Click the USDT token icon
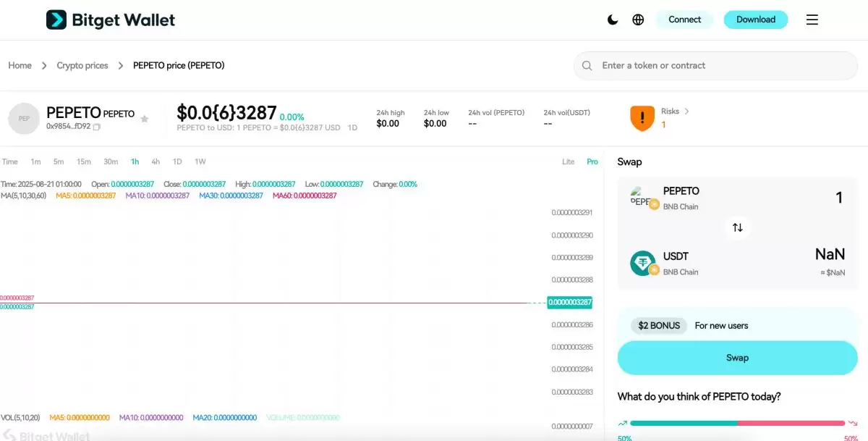This screenshot has height=441, width=868. click(x=642, y=263)
